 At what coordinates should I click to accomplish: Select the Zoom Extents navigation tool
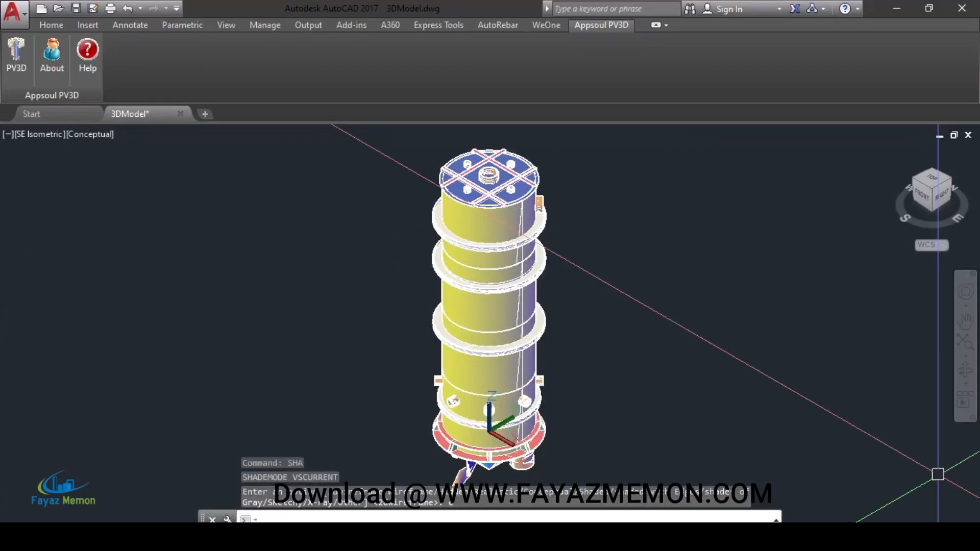pyautogui.click(x=965, y=342)
